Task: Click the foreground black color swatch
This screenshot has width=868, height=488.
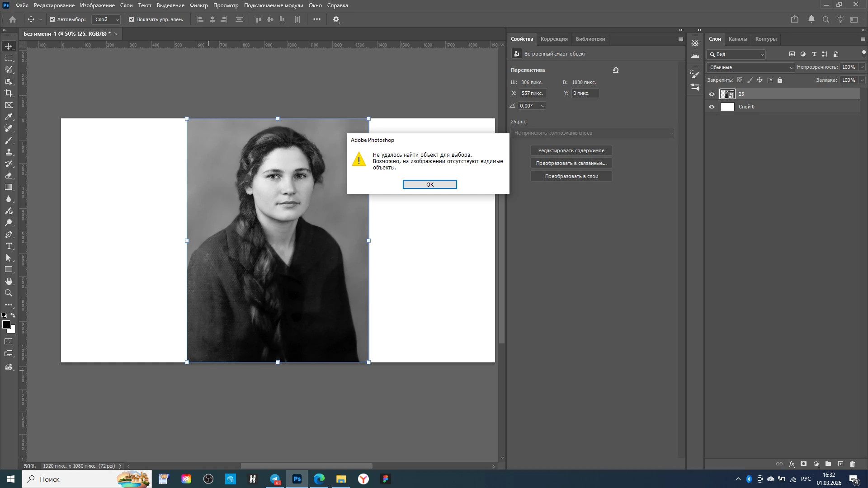Action: (6, 324)
